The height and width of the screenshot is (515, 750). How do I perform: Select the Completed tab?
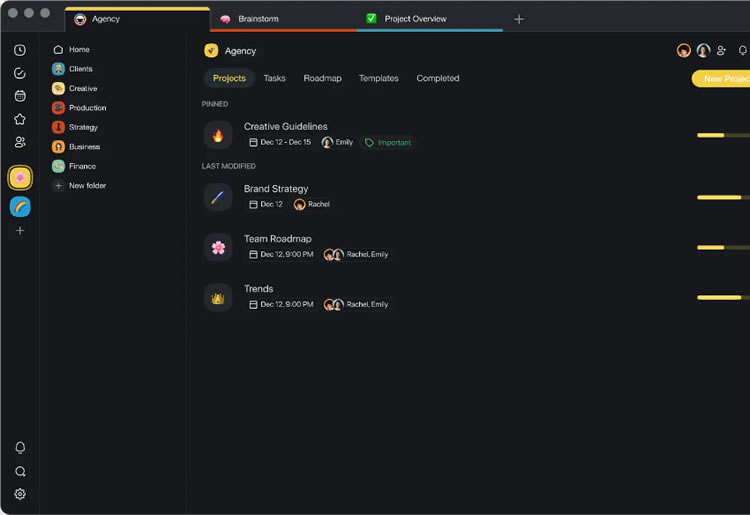point(438,78)
